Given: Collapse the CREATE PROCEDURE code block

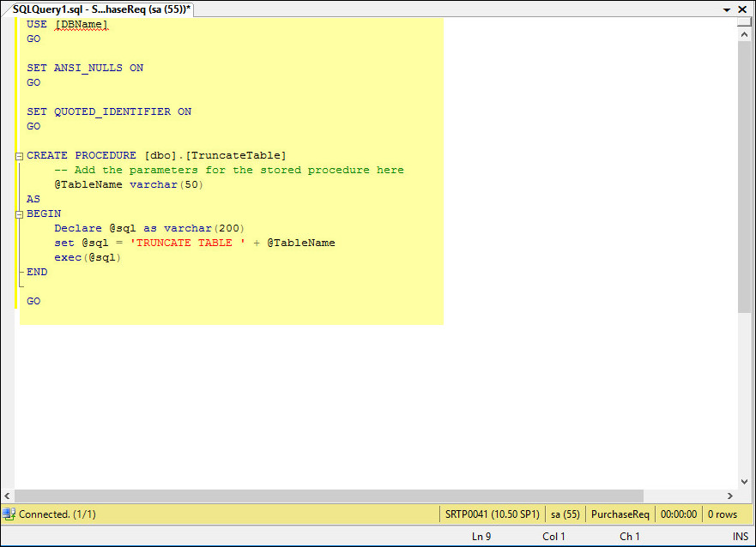Looking at the screenshot, I should (19, 156).
